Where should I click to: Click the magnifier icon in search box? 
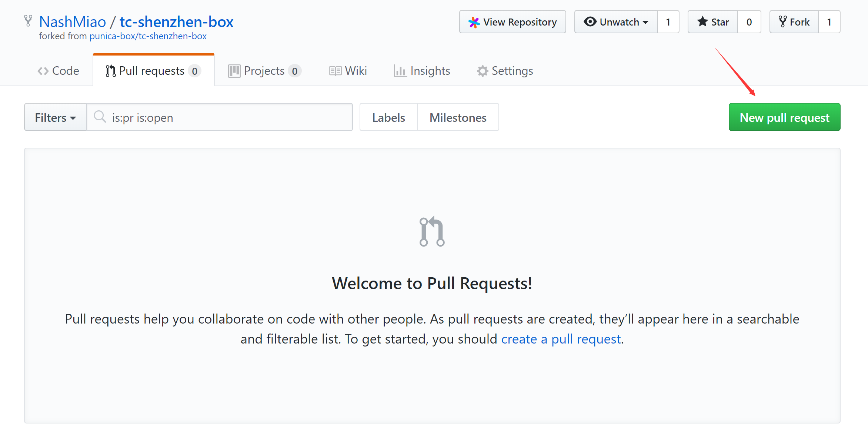tap(100, 117)
